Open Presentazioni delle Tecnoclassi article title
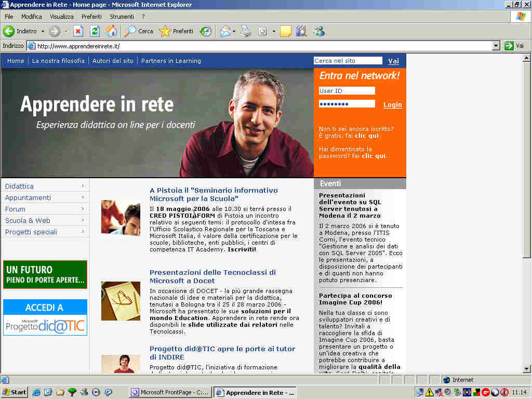Viewport: 532px width, 399px height. pos(212,276)
